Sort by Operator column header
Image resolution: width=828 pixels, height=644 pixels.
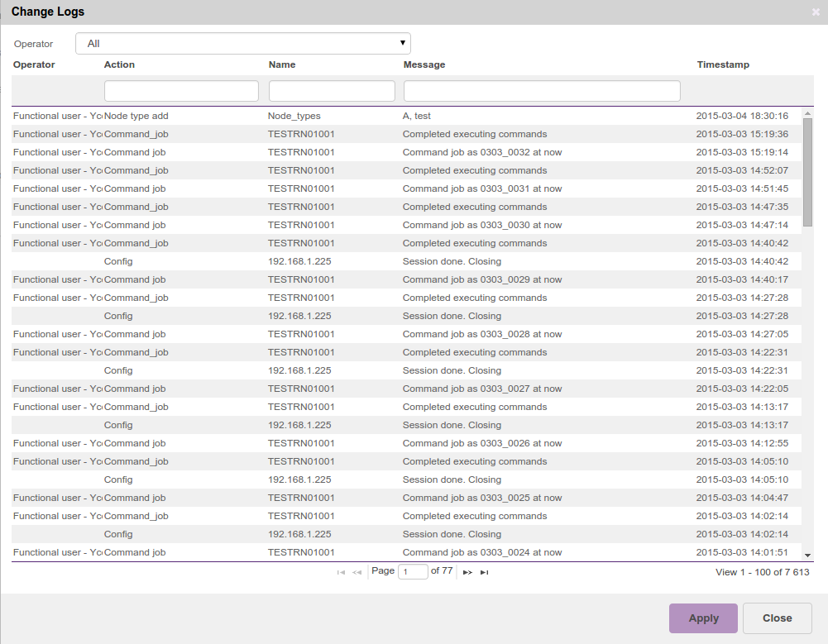(x=34, y=64)
